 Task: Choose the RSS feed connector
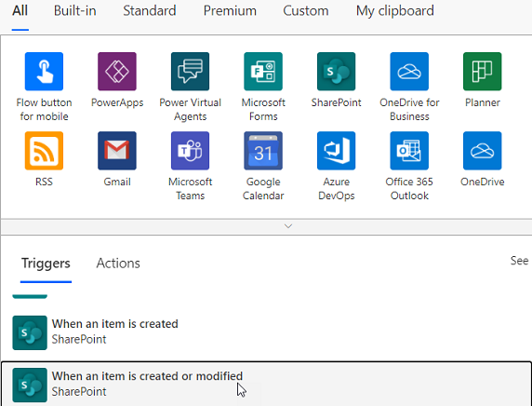44,151
